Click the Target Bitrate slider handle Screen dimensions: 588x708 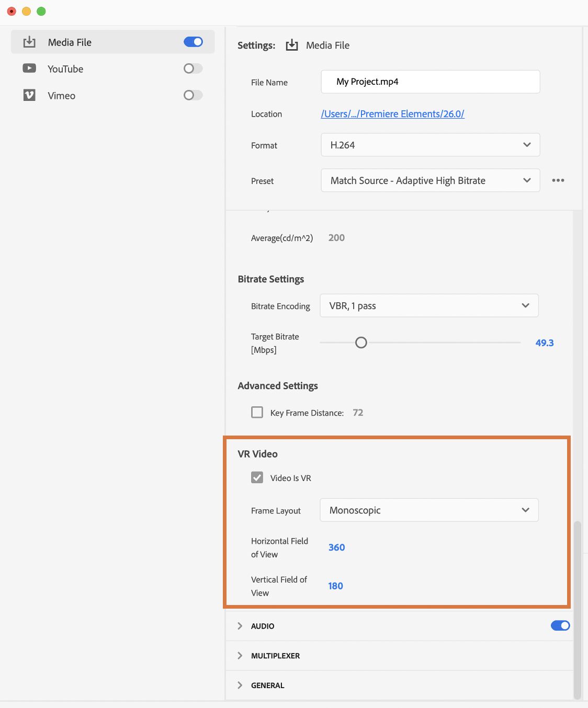click(x=361, y=343)
